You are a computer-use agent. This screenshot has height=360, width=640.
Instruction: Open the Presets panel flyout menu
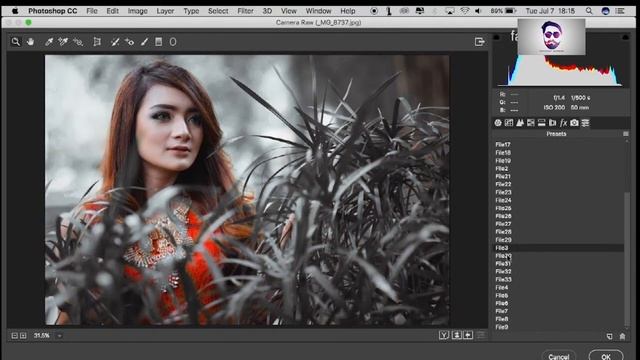coord(626,134)
